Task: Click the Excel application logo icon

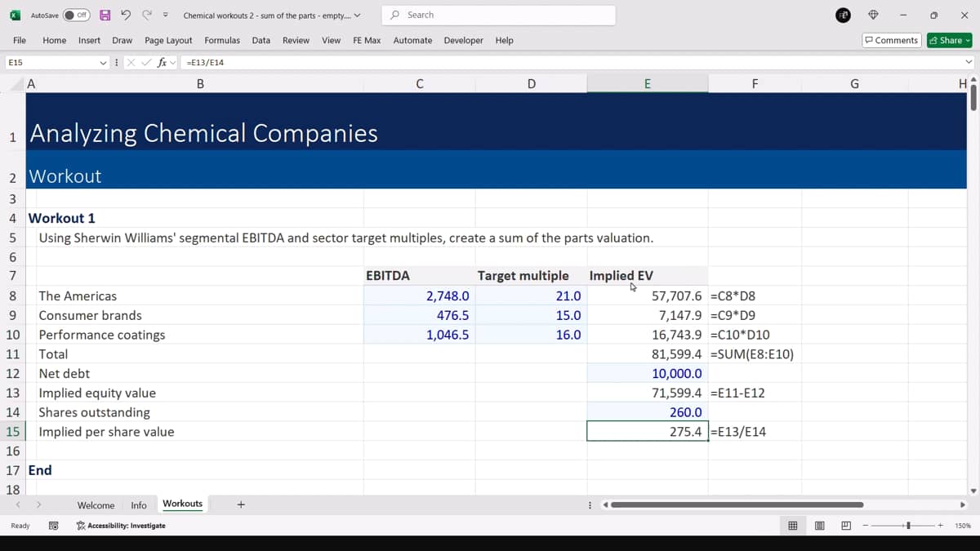Action: click(15, 15)
